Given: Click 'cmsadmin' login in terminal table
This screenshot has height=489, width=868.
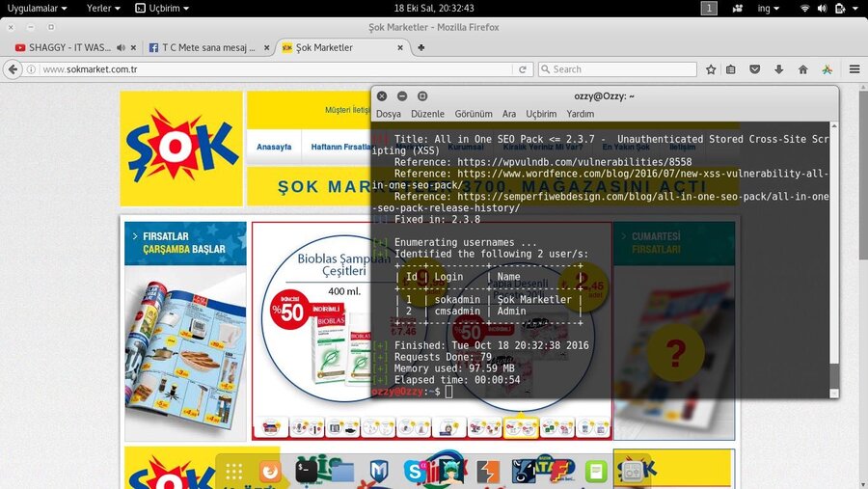Looking at the screenshot, I should click(457, 312).
